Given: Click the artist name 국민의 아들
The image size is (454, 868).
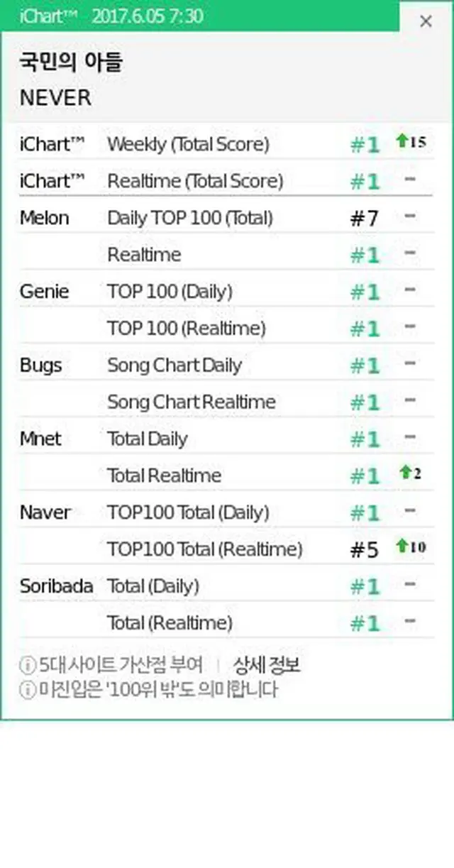Looking at the screenshot, I should coord(71,62).
